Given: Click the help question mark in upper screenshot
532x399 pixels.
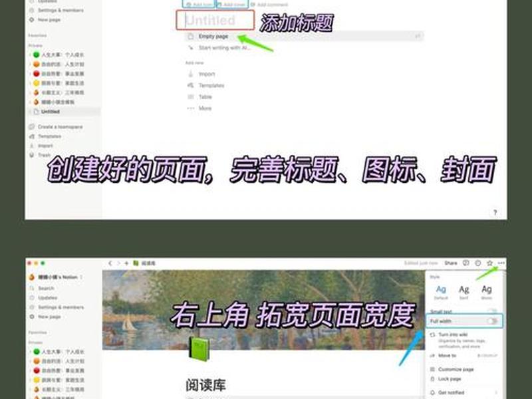Looking at the screenshot, I should [x=495, y=212].
